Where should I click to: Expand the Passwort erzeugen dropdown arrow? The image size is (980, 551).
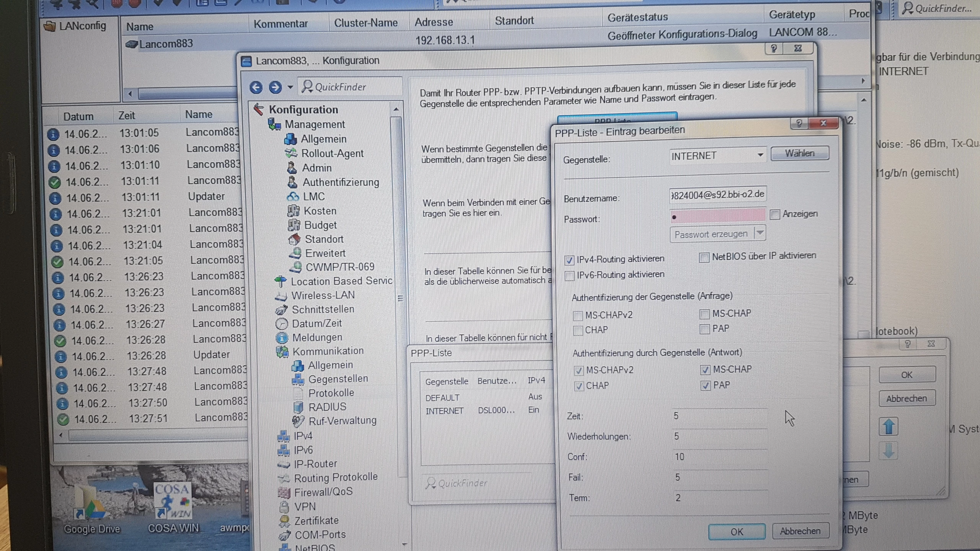pos(760,233)
